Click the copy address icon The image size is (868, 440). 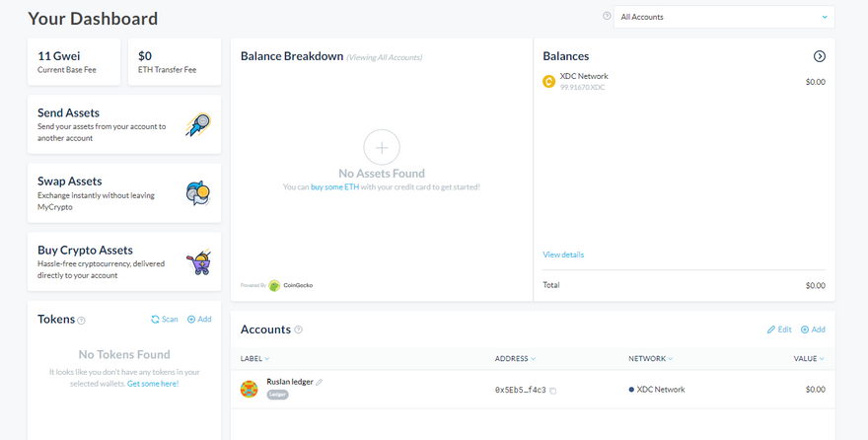click(x=552, y=391)
